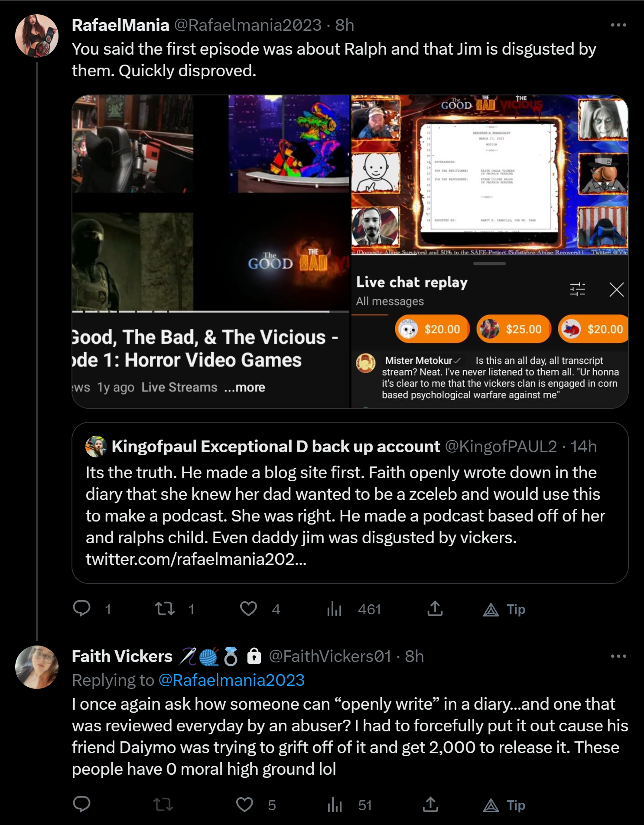Reply to Faith Vickers' tweet
The image size is (644, 825).
tap(81, 805)
